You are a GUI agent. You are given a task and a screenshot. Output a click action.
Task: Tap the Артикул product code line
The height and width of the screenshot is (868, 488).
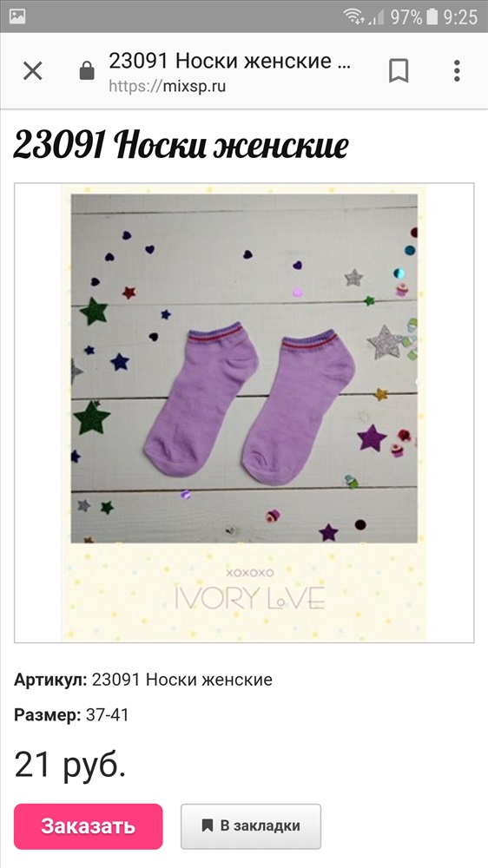pos(143,680)
